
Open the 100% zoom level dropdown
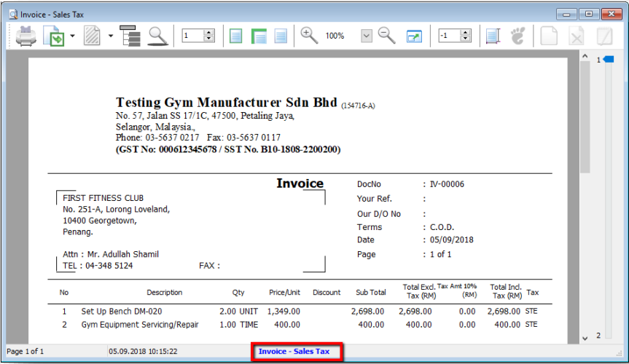click(367, 36)
